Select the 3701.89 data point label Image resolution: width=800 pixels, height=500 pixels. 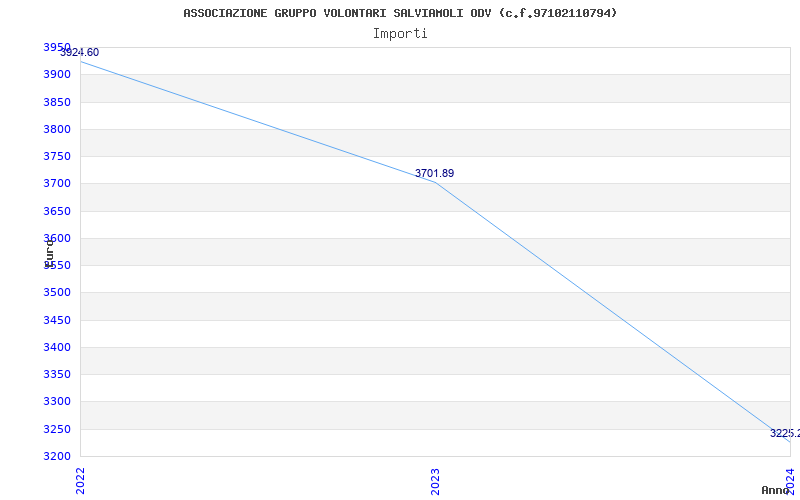434,173
